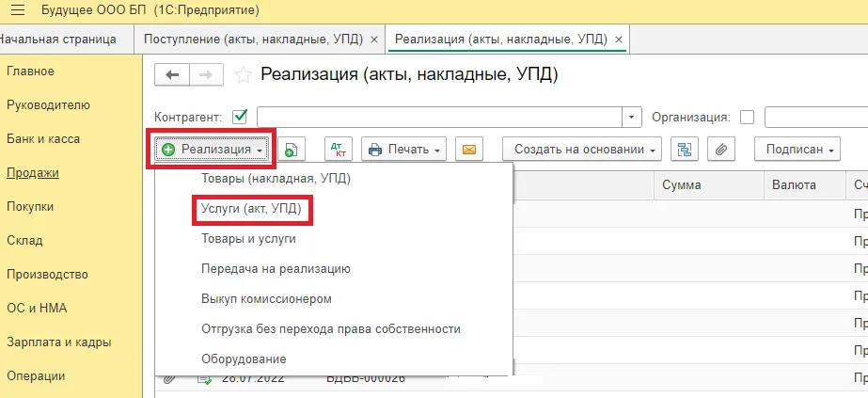
Task: Go back with the left arrow
Action: 172,74
